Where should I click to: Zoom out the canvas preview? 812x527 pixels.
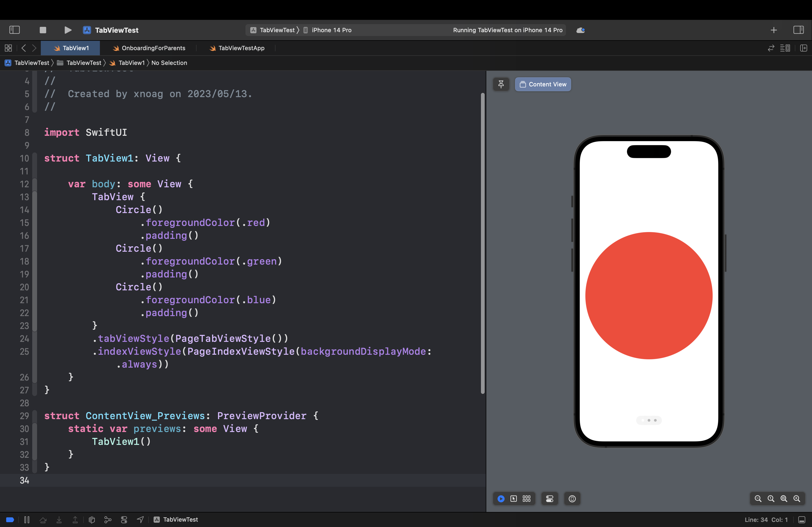pyautogui.click(x=758, y=499)
